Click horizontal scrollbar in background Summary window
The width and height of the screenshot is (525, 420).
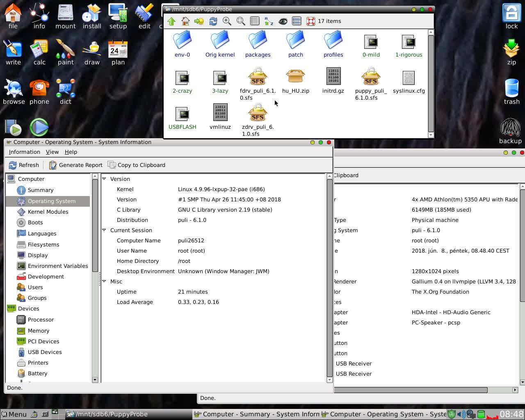point(410,390)
